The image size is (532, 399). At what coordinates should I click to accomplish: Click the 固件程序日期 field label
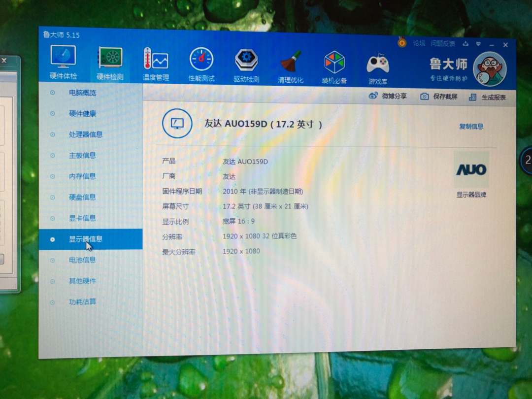[x=182, y=191]
